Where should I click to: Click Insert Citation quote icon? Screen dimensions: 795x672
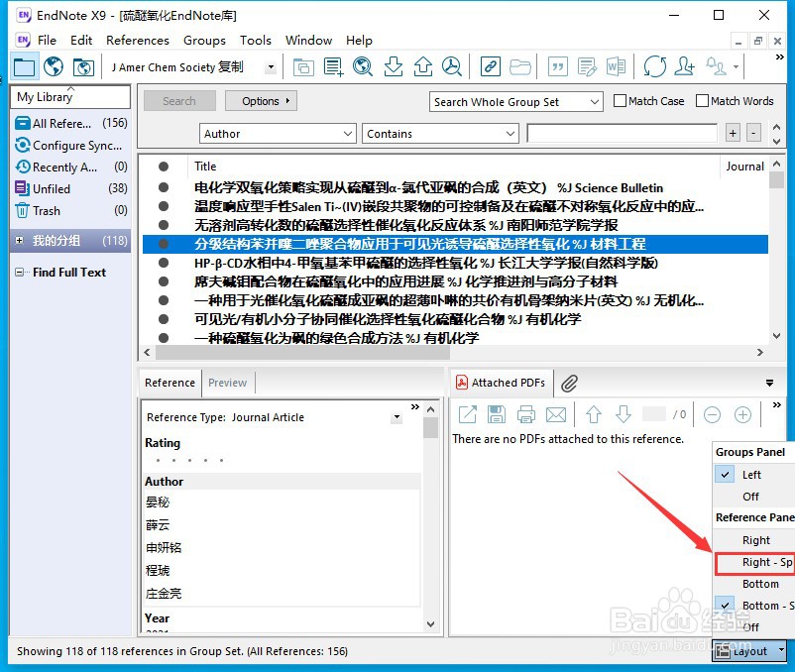tap(558, 66)
